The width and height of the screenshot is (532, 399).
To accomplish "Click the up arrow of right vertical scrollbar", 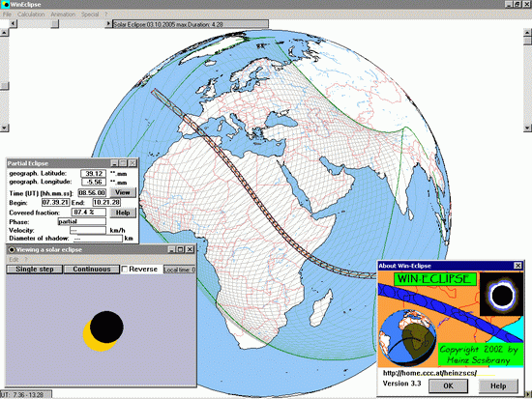I will (x=527, y=33).
